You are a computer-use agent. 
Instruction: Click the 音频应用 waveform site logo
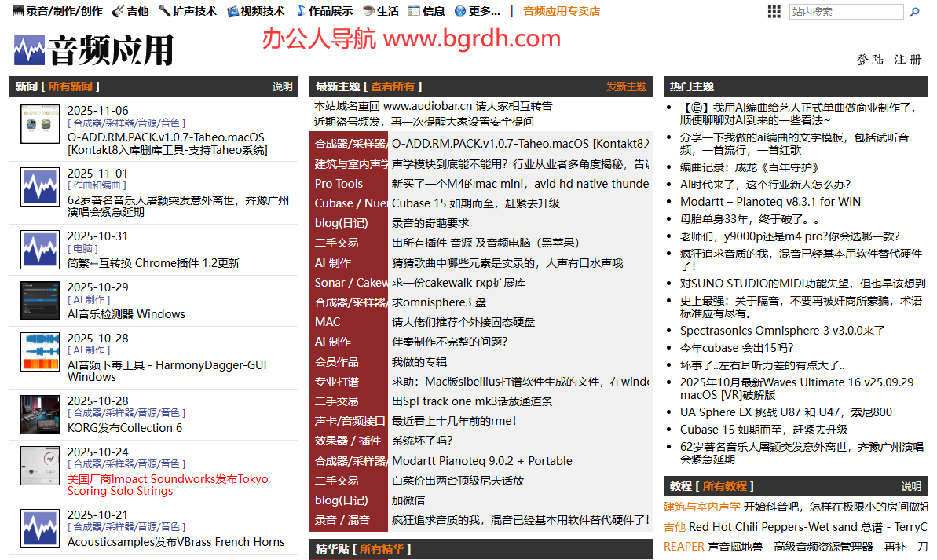93,50
